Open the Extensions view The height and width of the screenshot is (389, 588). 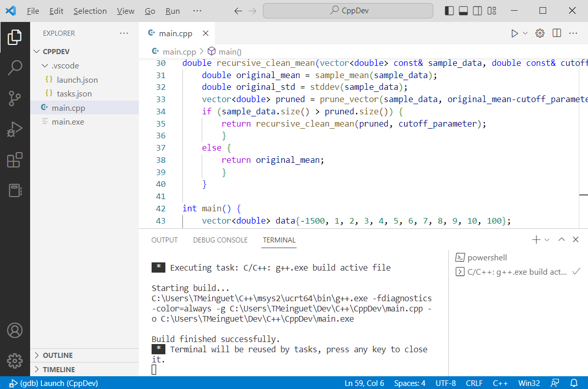(x=15, y=160)
